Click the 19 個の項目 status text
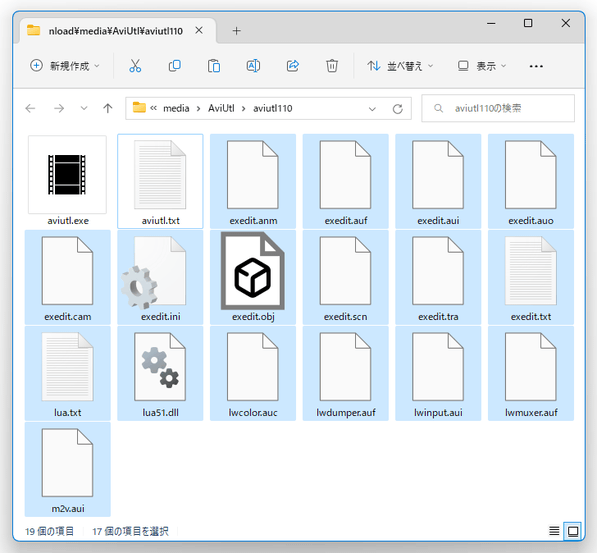597x553 pixels. coord(49,531)
